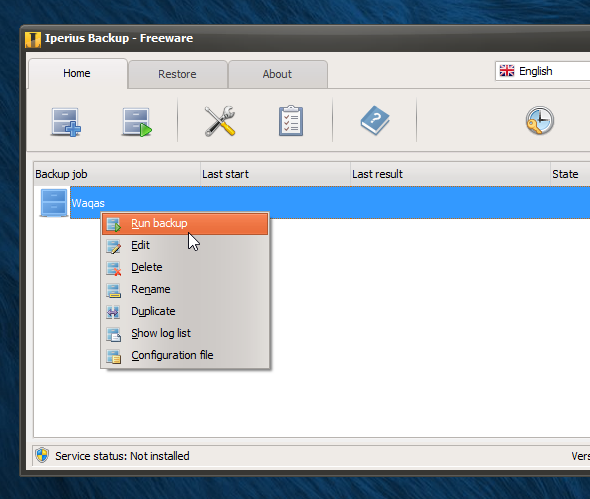The height and width of the screenshot is (499, 590).
Task: Select Edit in the context menu
Action: point(185,245)
